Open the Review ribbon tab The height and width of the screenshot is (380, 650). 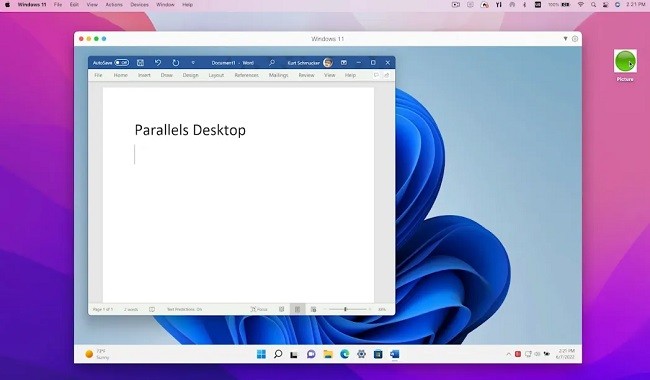[306, 75]
